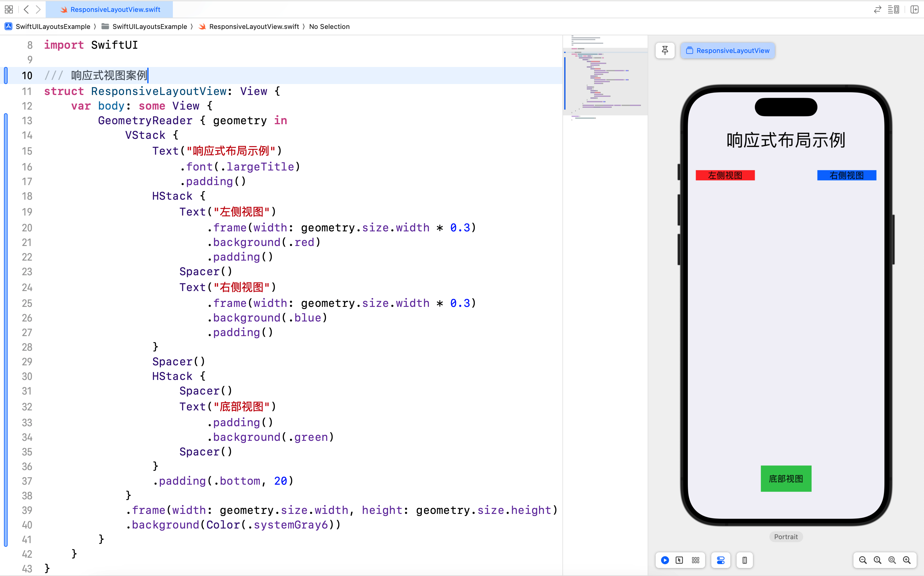Click 'struct ResponsiveLayoutView: View' declaration

[162, 91]
